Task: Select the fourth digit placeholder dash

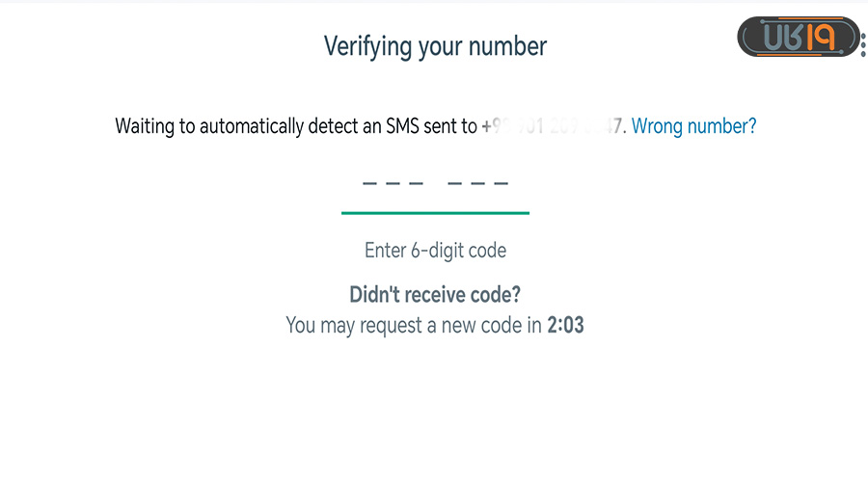Action: 456,183
